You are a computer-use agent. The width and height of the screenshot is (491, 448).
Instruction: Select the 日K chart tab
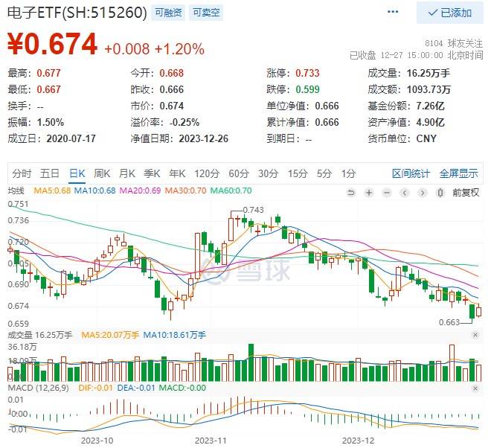coord(77,173)
